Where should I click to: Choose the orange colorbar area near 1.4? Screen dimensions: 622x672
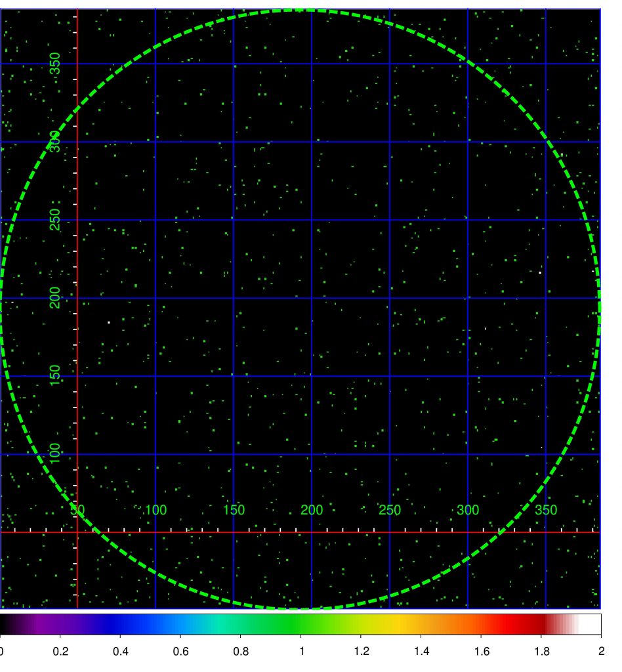(421, 624)
